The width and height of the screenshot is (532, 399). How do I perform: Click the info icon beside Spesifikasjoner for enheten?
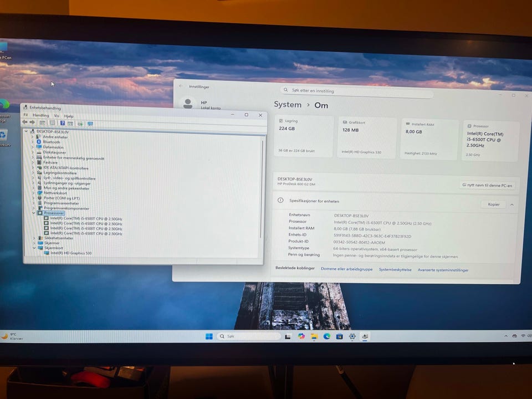[x=280, y=200]
